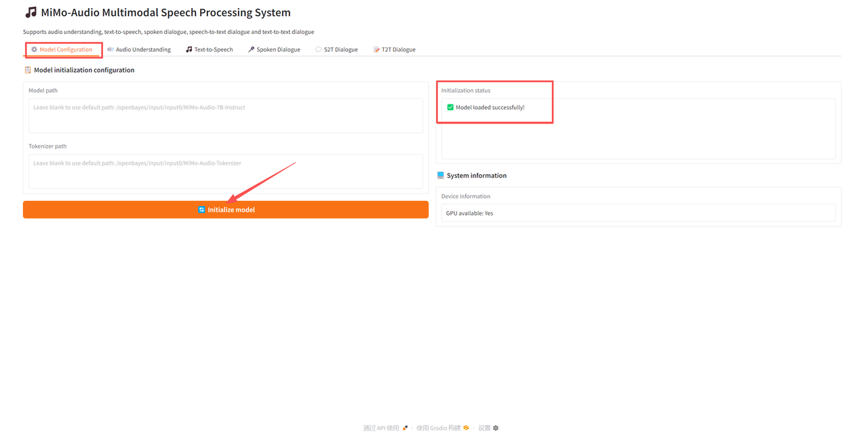Click the Device information field

tap(638, 213)
